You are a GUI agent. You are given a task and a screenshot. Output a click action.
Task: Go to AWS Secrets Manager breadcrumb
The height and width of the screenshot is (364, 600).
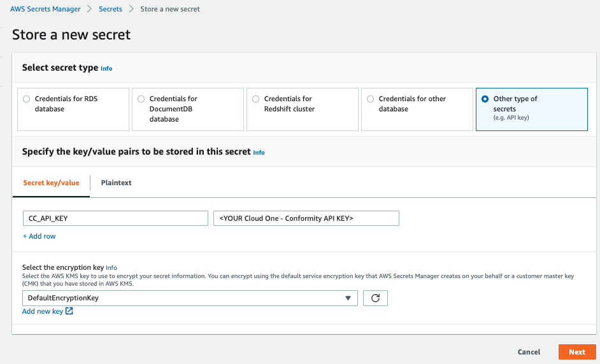(45, 9)
